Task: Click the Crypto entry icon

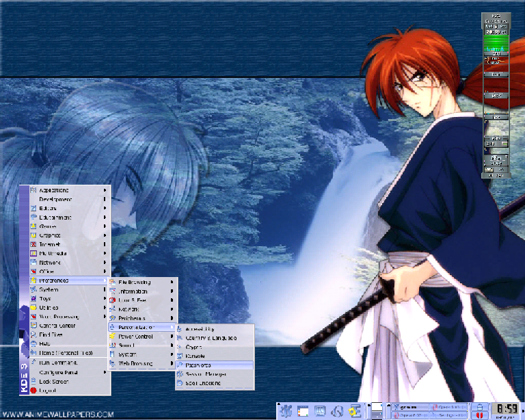Action: pos(180,347)
